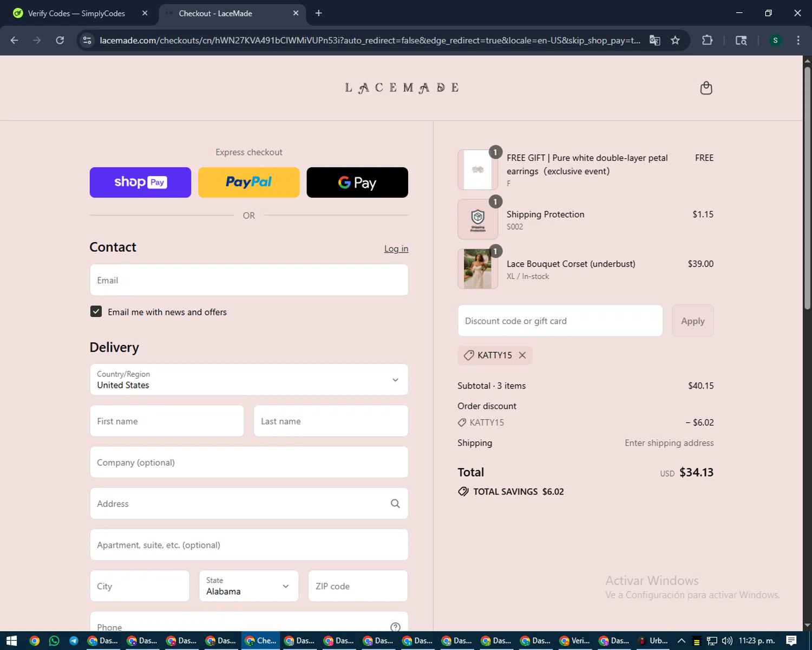
Task: Focus the ZIP code field
Action: pyautogui.click(x=358, y=586)
